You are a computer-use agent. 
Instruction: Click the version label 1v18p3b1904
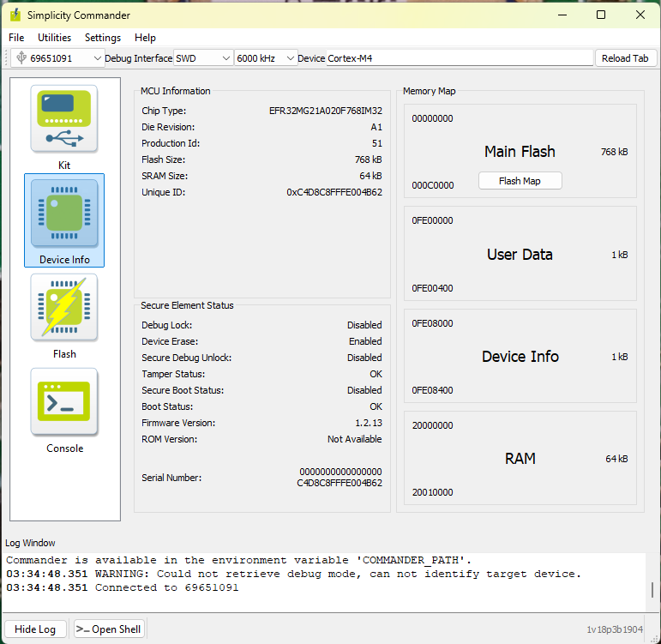tap(615, 629)
